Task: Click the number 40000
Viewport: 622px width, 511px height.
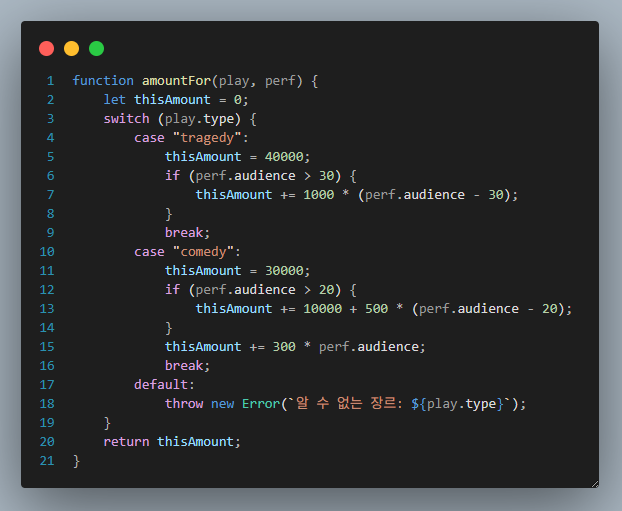Action: pos(284,157)
